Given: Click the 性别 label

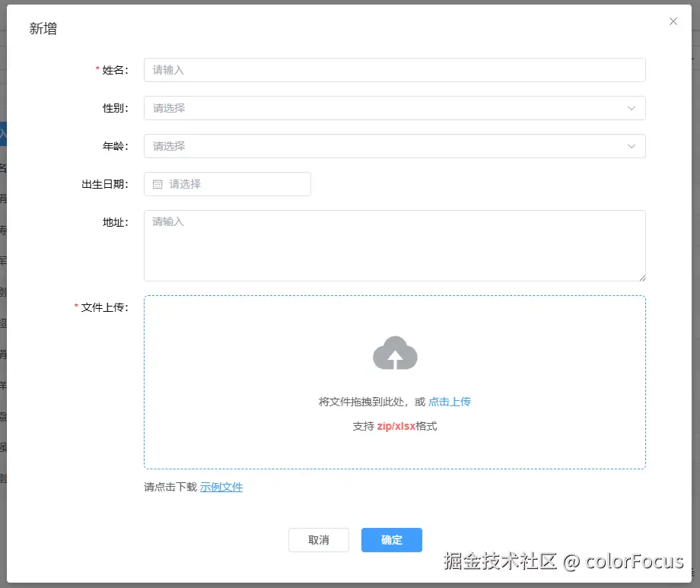Looking at the screenshot, I should [x=115, y=108].
